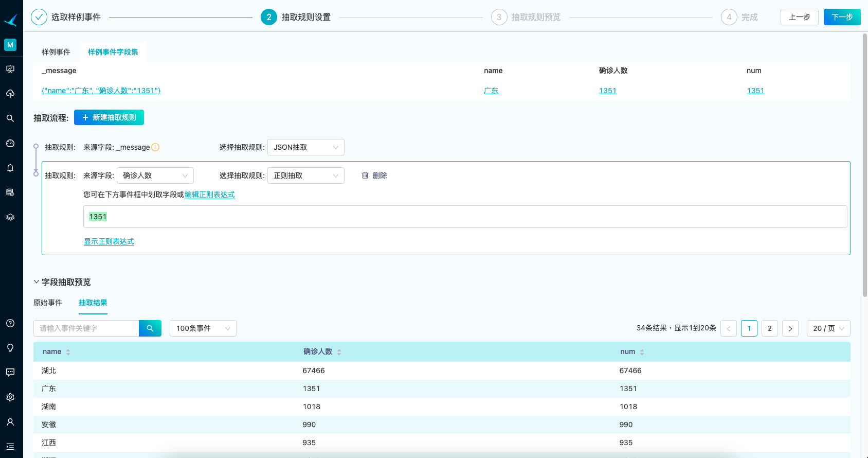Open the cloud upload icon in sidebar
868x458 pixels.
click(10, 94)
